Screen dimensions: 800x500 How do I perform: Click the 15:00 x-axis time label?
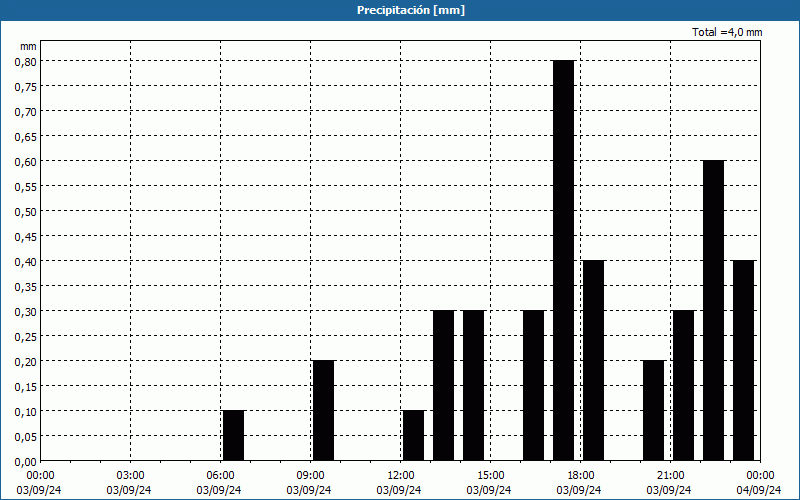(x=490, y=476)
